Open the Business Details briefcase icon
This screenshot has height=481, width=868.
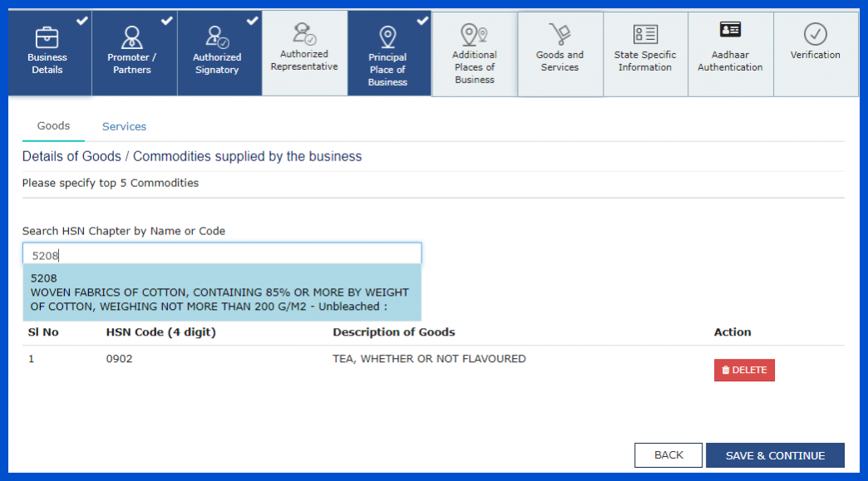(47, 38)
